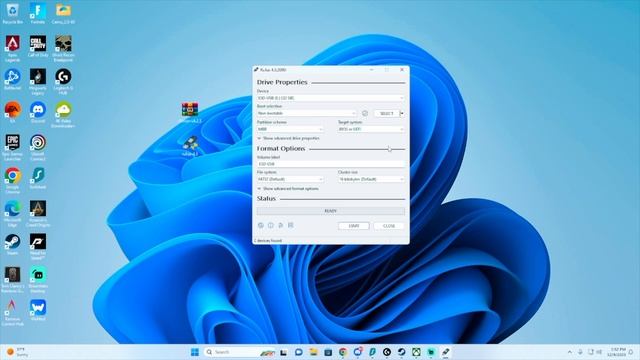Click the READY status progress bar

tap(331, 211)
